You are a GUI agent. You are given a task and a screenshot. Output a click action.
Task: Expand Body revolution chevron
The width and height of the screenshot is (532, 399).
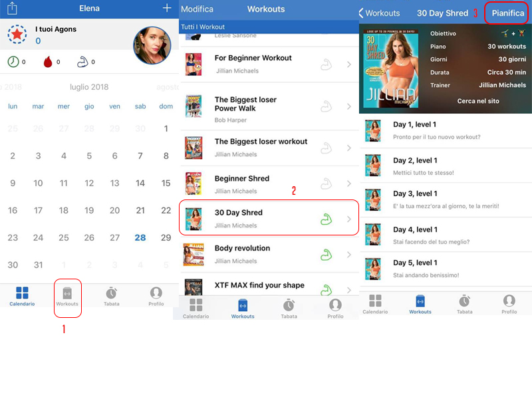(x=348, y=255)
